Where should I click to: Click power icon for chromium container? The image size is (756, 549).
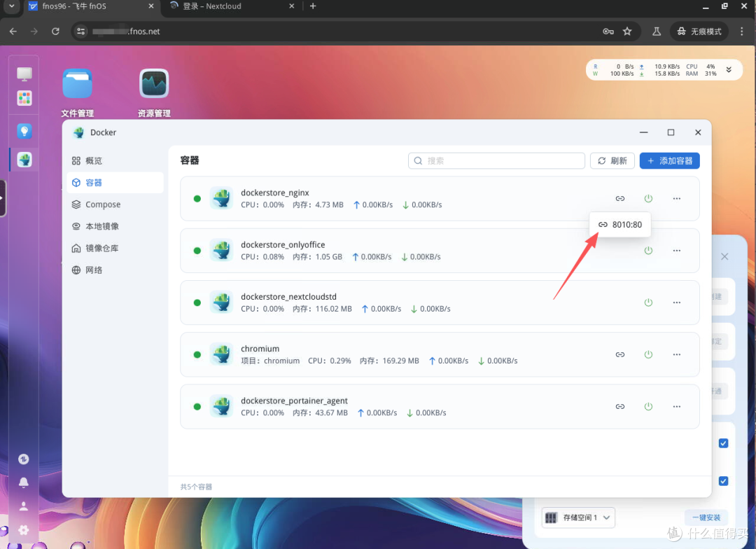[648, 354]
